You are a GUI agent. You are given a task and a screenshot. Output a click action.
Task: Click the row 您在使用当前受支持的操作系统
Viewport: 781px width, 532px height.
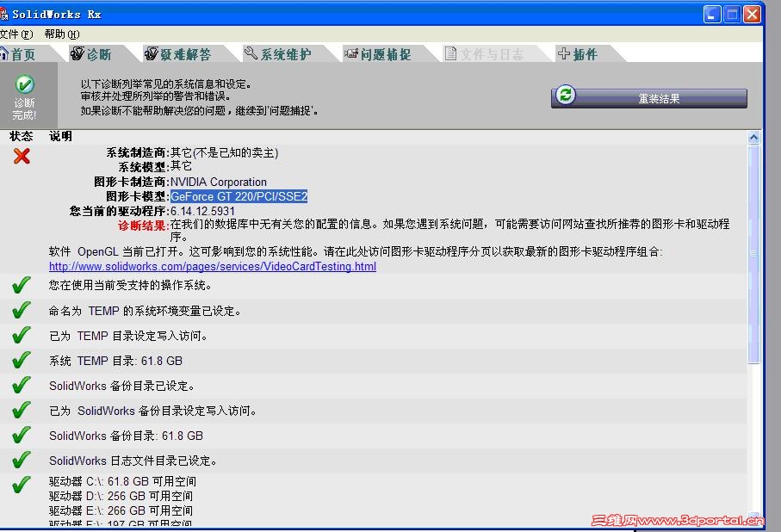click(373, 286)
